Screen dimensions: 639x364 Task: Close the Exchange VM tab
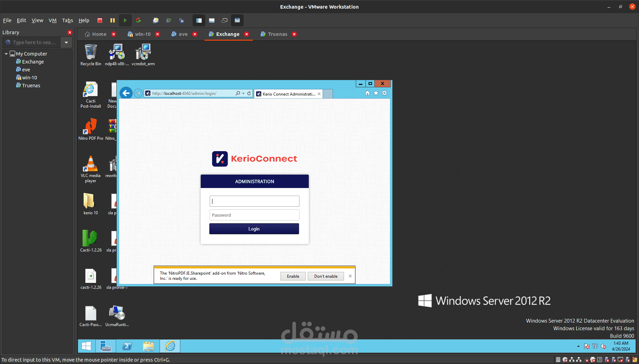click(x=247, y=34)
